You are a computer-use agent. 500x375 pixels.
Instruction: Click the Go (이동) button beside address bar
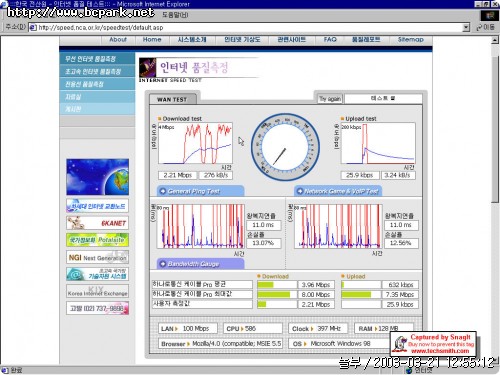(x=486, y=27)
